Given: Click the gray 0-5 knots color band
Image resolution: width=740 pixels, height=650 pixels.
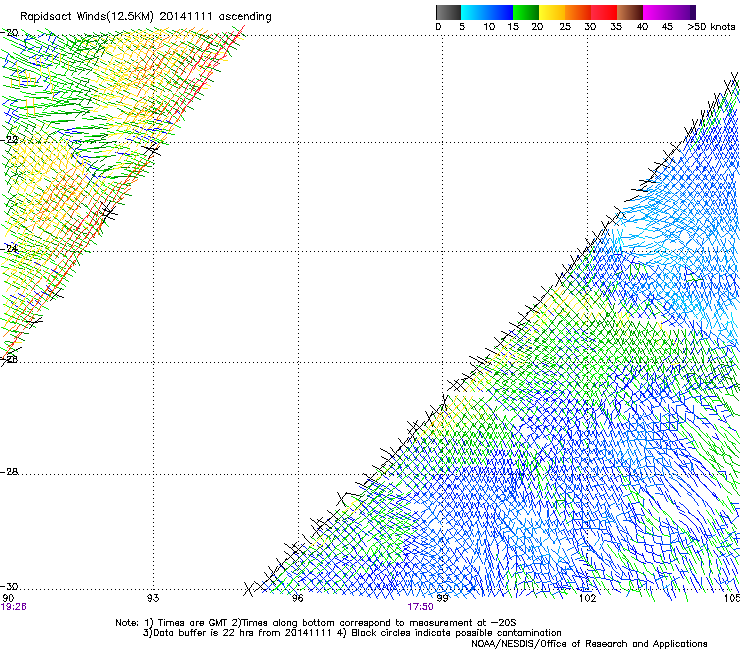Looking at the screenshot, I should (448, 12).
